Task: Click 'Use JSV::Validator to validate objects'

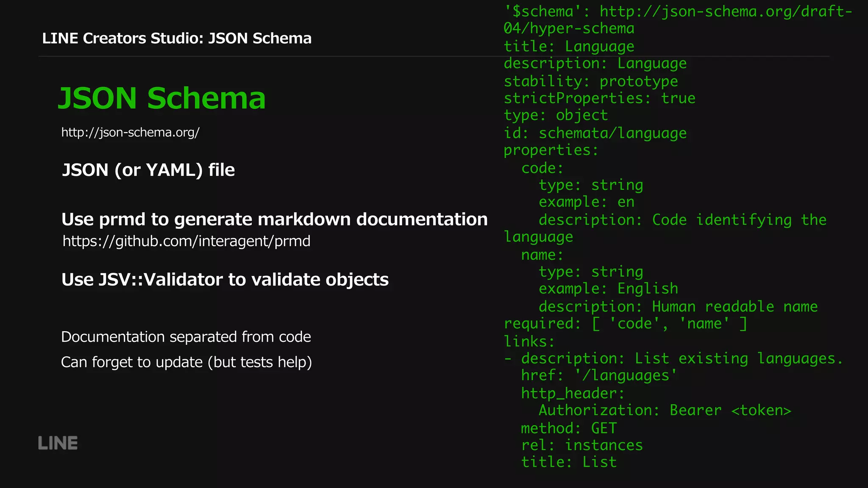Action: pyautogui.click(x=225, y=280)
